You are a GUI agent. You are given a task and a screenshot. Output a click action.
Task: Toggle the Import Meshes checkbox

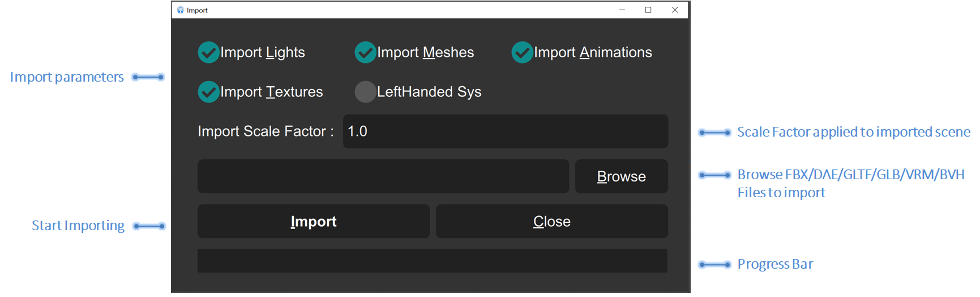coord(365,53)
